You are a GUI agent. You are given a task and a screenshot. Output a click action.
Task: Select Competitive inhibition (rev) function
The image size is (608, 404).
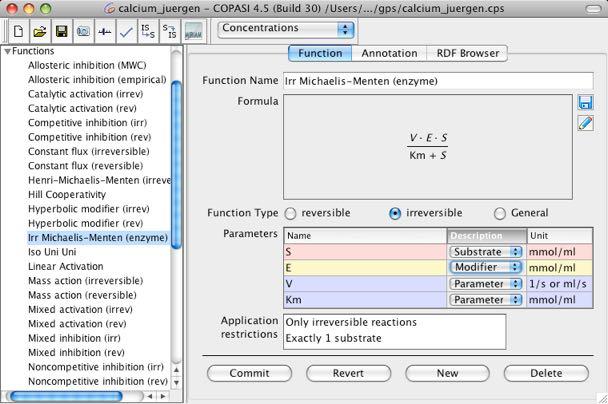pyautogui.click(x=90, y=137)
